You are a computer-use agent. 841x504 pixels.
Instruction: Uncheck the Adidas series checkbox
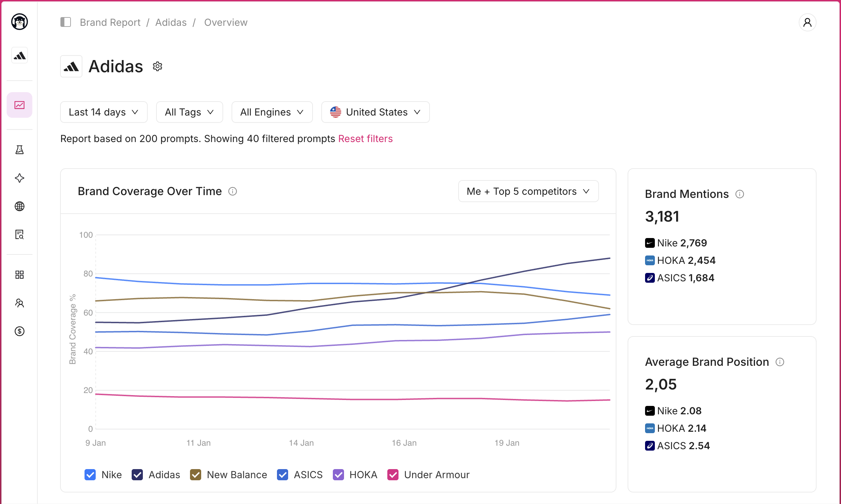pyautogui.click(x=137, y=475)
